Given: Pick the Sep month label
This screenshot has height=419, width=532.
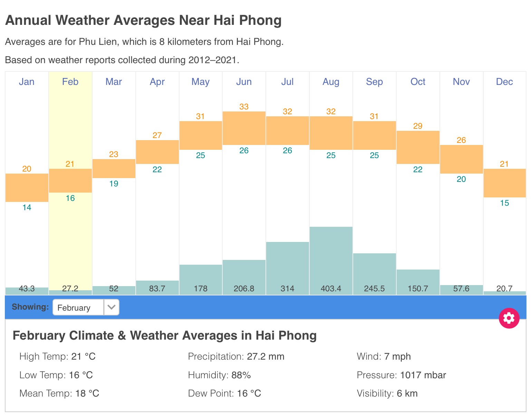Looking at the screenshot, I should click(x=374, y=82).
